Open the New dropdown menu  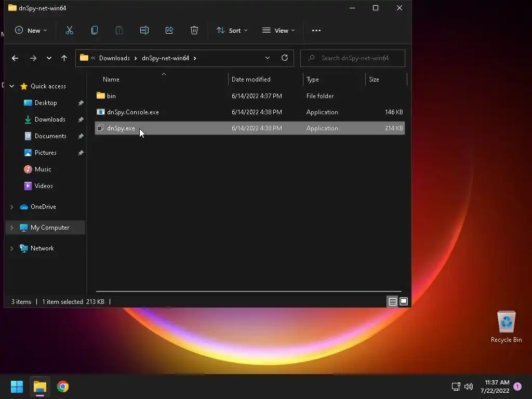click(x=31, y=31)
